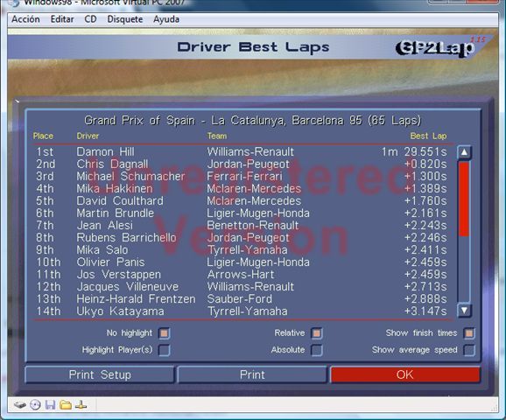Click the floppy disk icon in status bar
The width and height of the screenshot is (506, 420).
coord(51,404)
